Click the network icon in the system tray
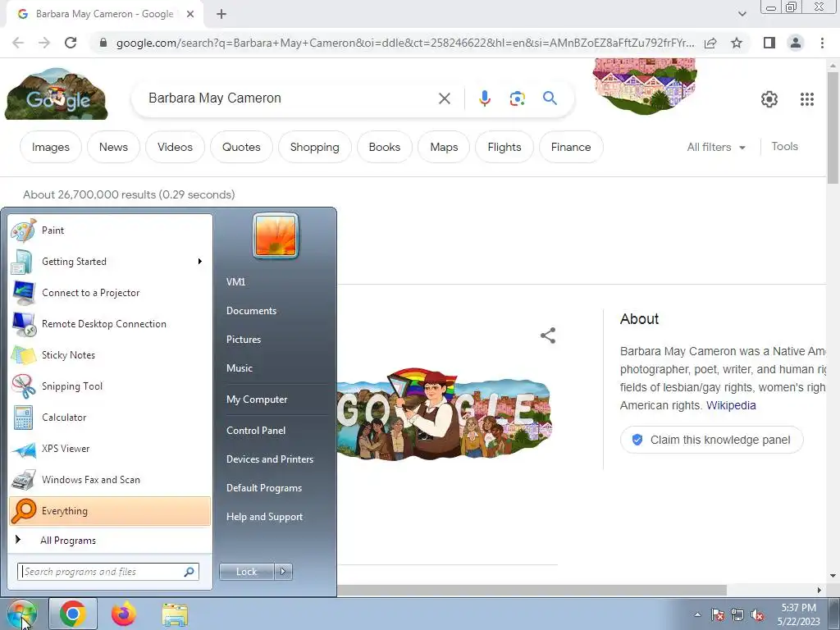This screenshot has height=630, width=840. (x=737, y=615)
